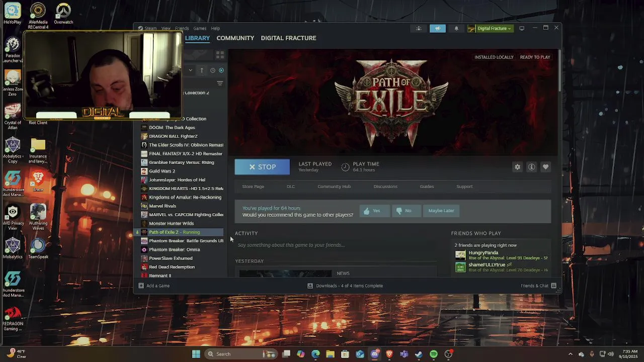Open the DIGITAL FRACTURE profile tab
644x362 pixels.
pyautogui.click(x=288, y=38)
